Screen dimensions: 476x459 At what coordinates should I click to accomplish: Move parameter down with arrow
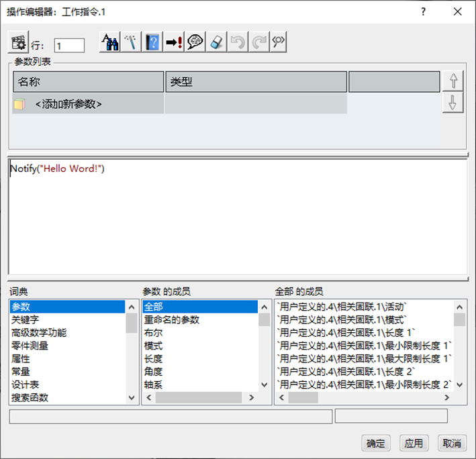[453, 103]
